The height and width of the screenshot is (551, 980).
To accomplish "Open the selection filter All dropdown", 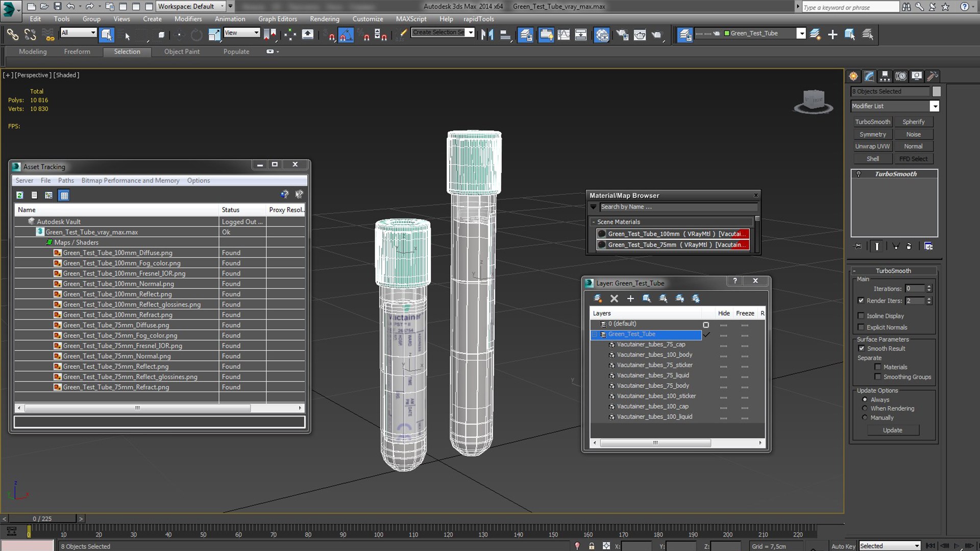I will pyautogui.click(x=79, y=33).
